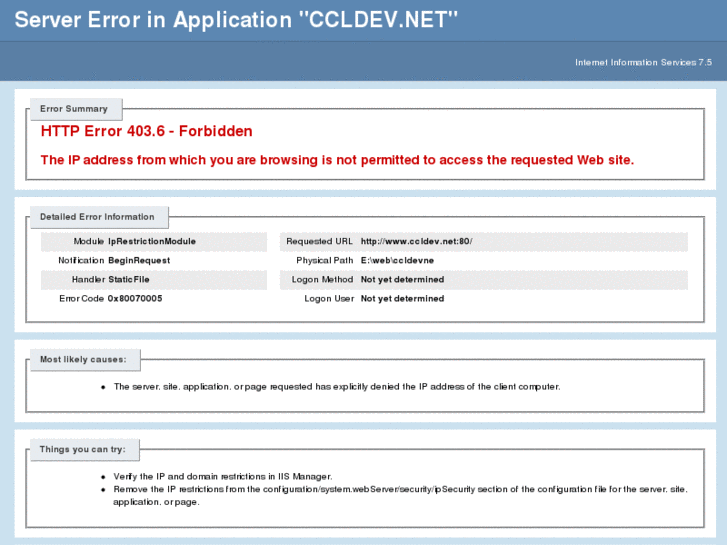Screen dimensions: 727x545
Task: Select the Detailed Error Information label
Action: coord(97,217)
